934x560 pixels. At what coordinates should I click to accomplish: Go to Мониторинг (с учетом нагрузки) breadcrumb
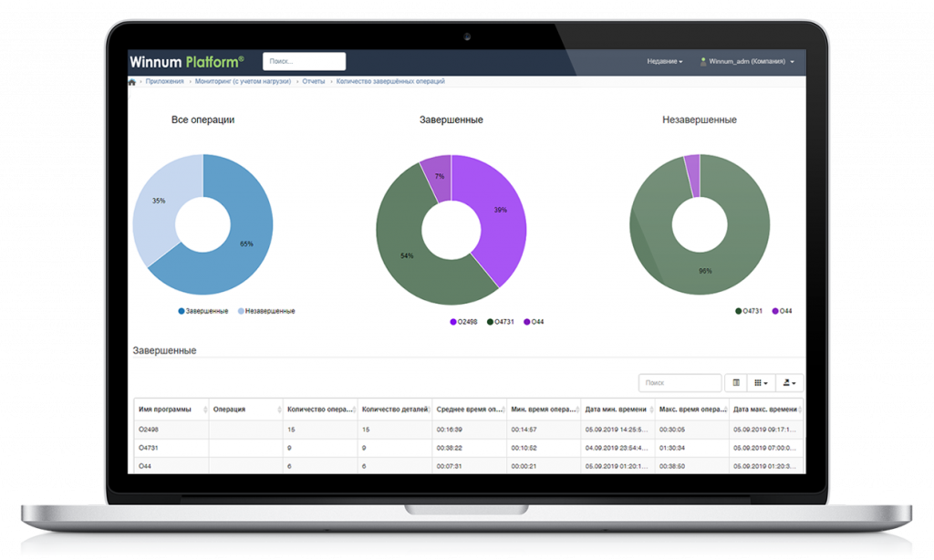tap(243, 82)
